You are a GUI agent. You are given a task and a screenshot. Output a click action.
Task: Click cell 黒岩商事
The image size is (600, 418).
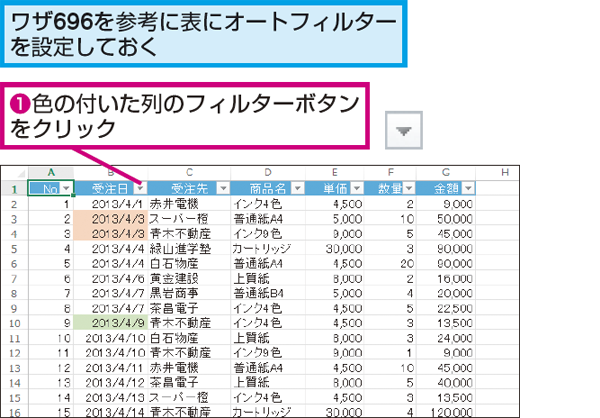coord(189,293)
